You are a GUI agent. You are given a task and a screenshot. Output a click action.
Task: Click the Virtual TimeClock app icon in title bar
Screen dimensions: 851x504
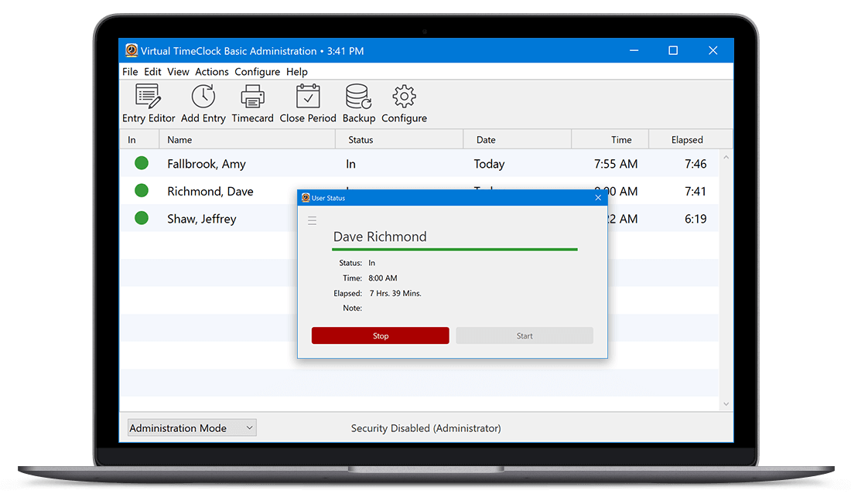coord(132,50)
